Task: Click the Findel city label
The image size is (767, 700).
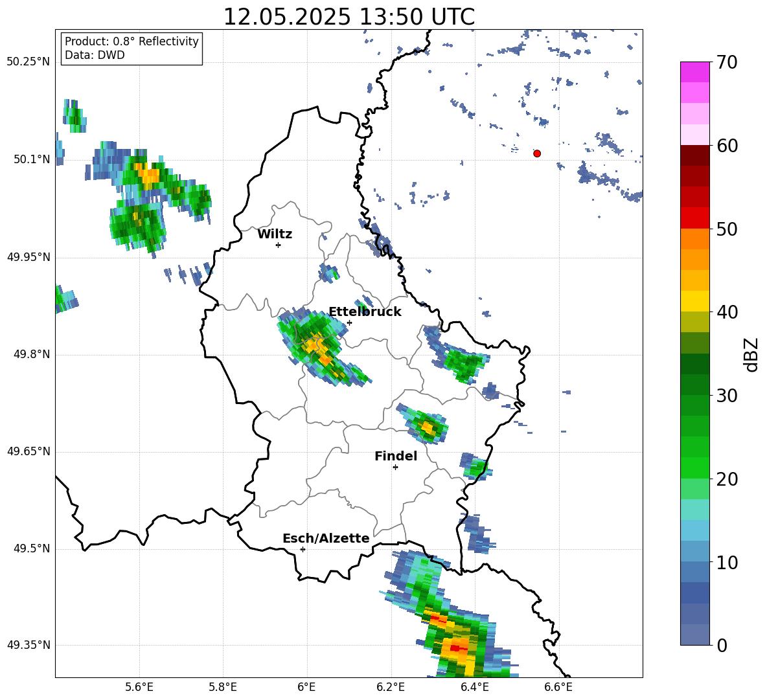Action: tap(396, 456)
